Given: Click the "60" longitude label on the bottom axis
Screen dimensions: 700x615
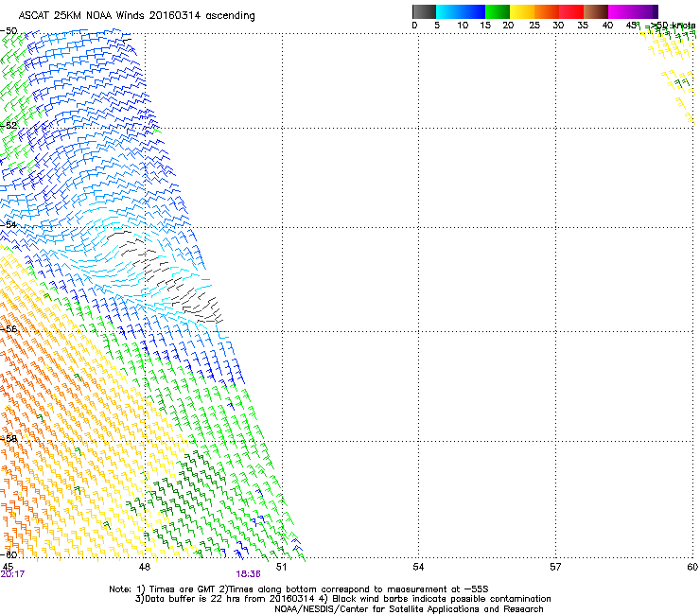Looking at the screenshot, I should point(692,567).
